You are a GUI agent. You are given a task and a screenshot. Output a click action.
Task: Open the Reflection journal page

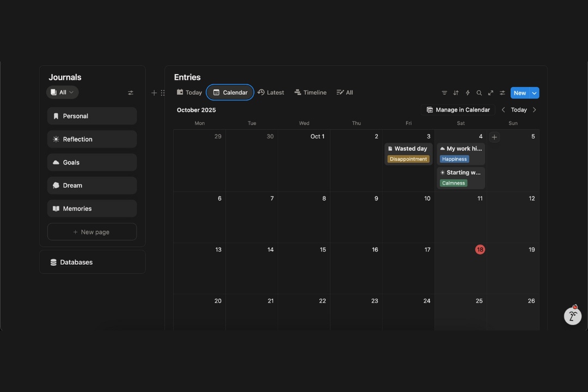92,139
